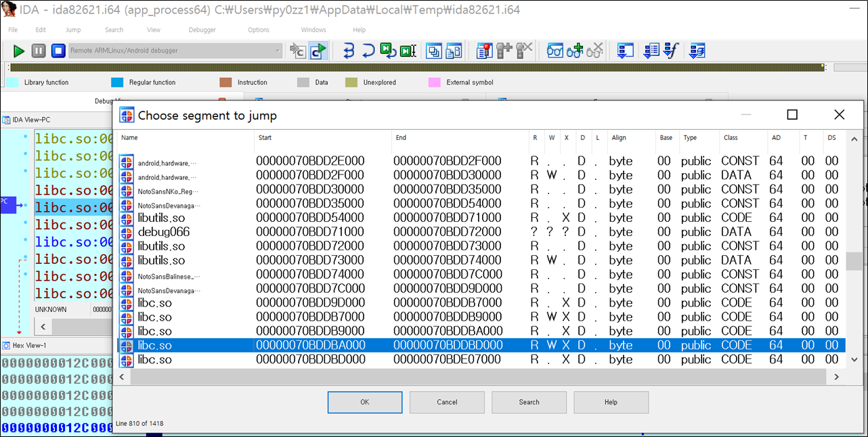Select libc.so segment starting at 00000070BDDBD000
Image resolution: width=868 pixels, height=437 pixels.
(x=481, y=359)
